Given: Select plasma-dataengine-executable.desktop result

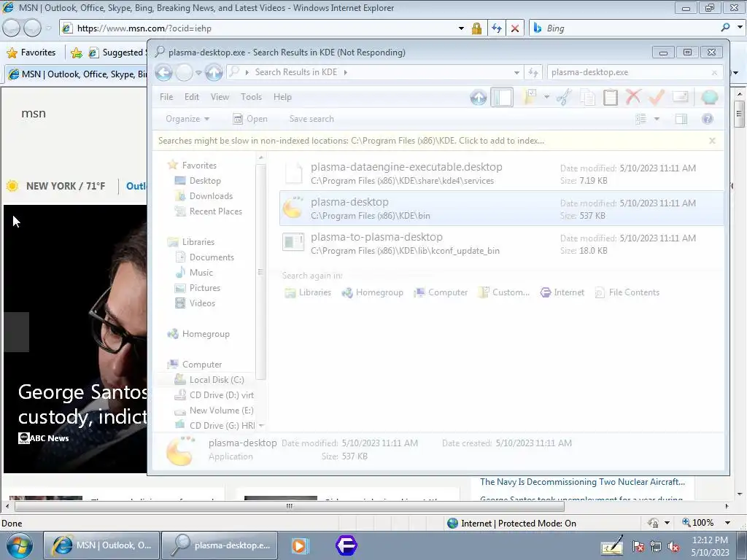Looking at the screenshot, I should [x=501, y=174].
